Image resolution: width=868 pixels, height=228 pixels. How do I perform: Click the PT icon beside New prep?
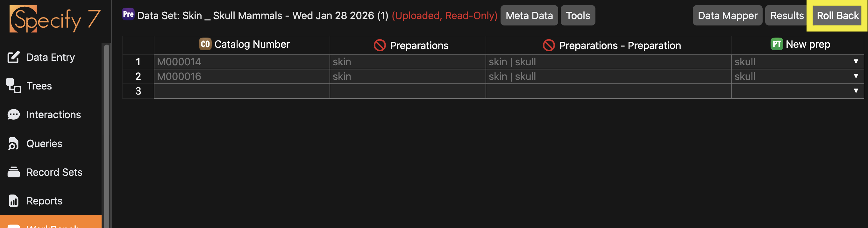click(x=776, y=44)
